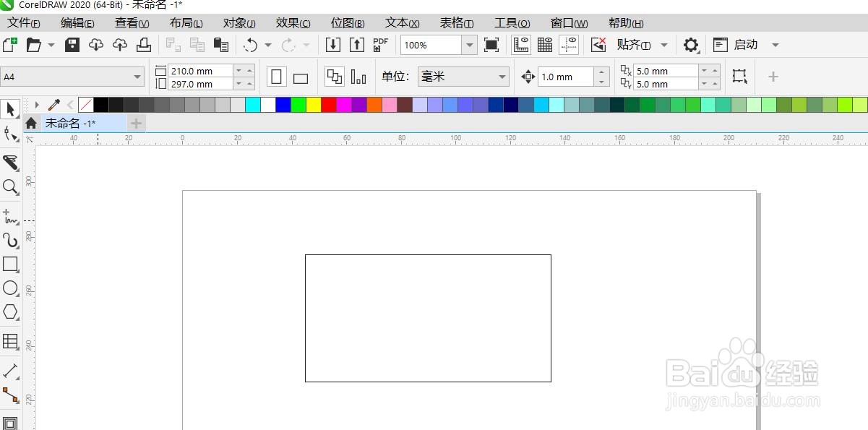Viewport: 868px width, 430px height.
Task: Click the cloud download icon
Action: (96, 45)
